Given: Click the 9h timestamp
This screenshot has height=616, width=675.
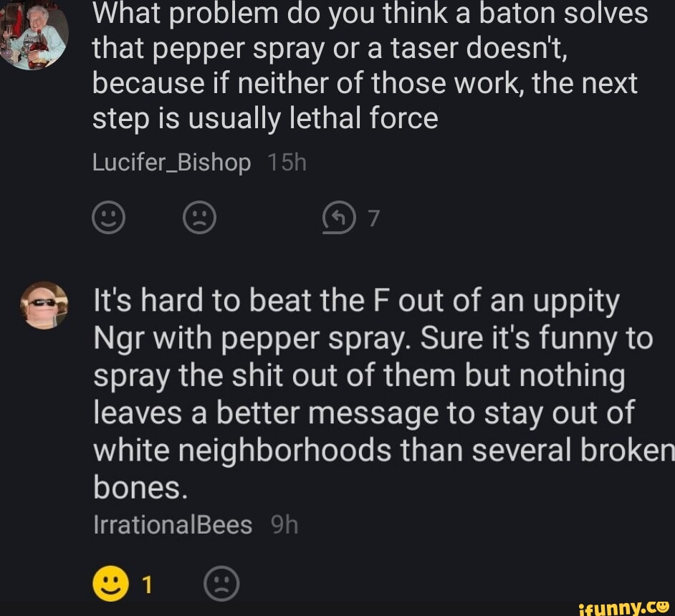Looking at the screenshot, I should pyautogui.click(x=284, y=525).
